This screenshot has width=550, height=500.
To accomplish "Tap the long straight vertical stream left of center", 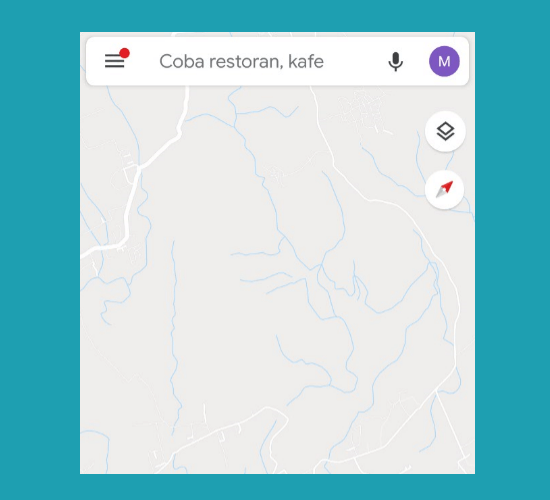I will [x=174, y=337].
